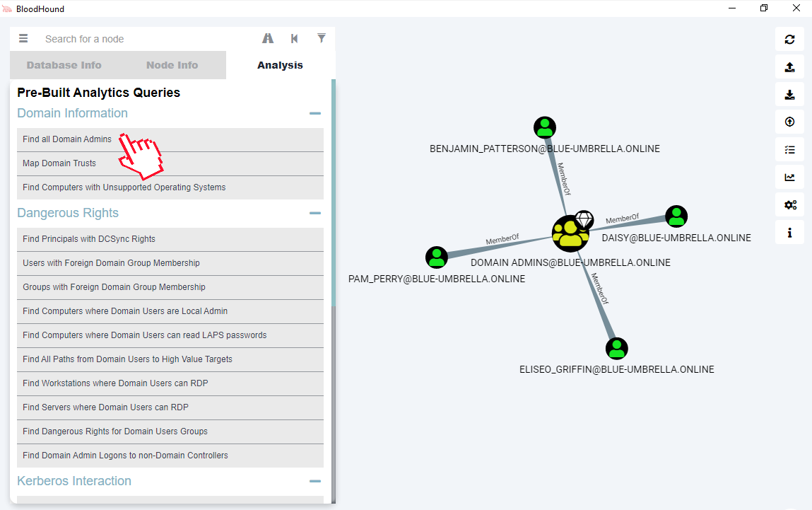Run Map Domain Trusts query
Screen dimensions: 812x510
pyautogui.click(x=170, y=163)
